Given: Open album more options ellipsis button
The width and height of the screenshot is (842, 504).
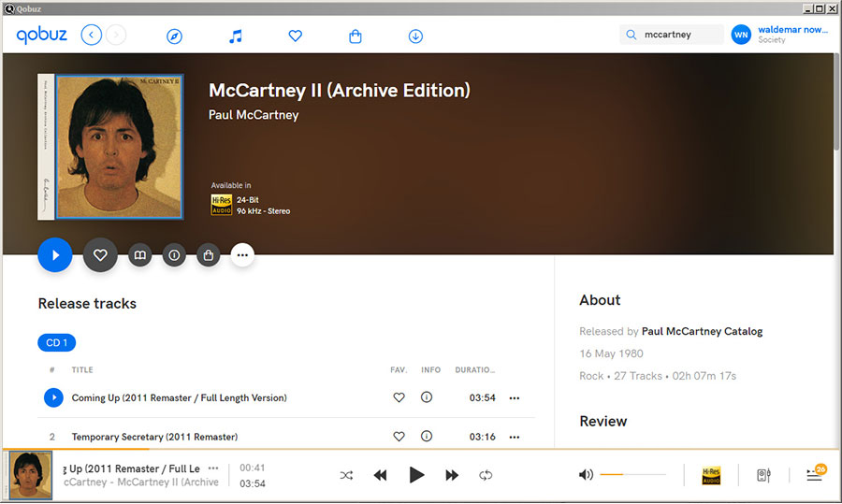Looking at the screenshot, I should [242, 255].
